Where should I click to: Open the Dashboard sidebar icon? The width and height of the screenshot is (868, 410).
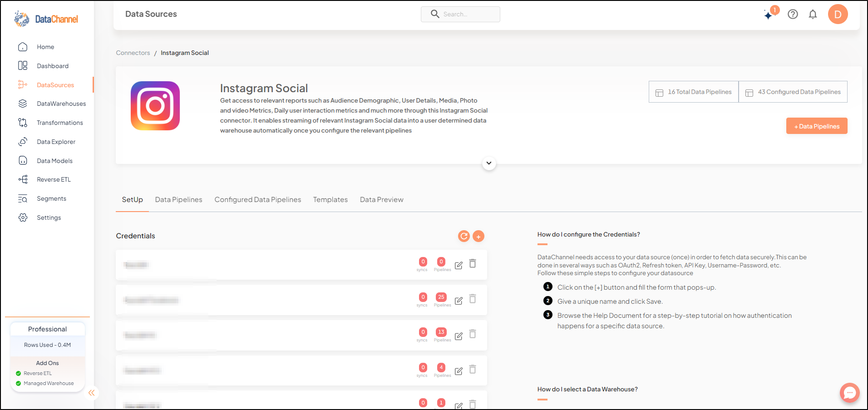(x=23, y=66)
